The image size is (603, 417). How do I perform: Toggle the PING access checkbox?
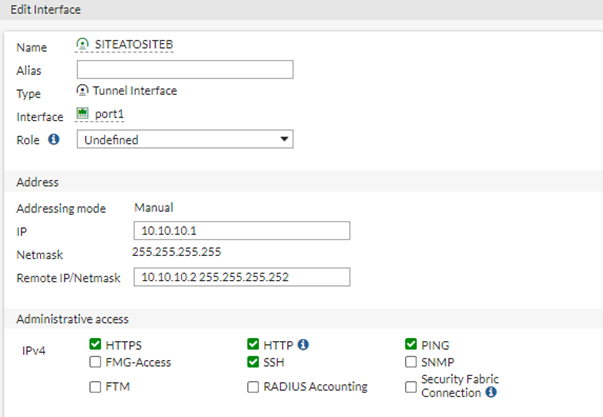pos(411,344)
